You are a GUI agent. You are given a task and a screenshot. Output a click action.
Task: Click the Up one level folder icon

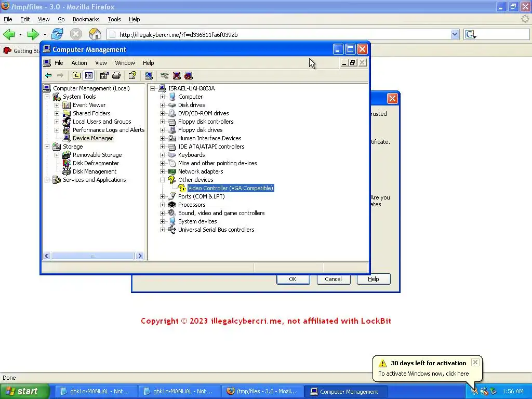[x=77, y=75]
